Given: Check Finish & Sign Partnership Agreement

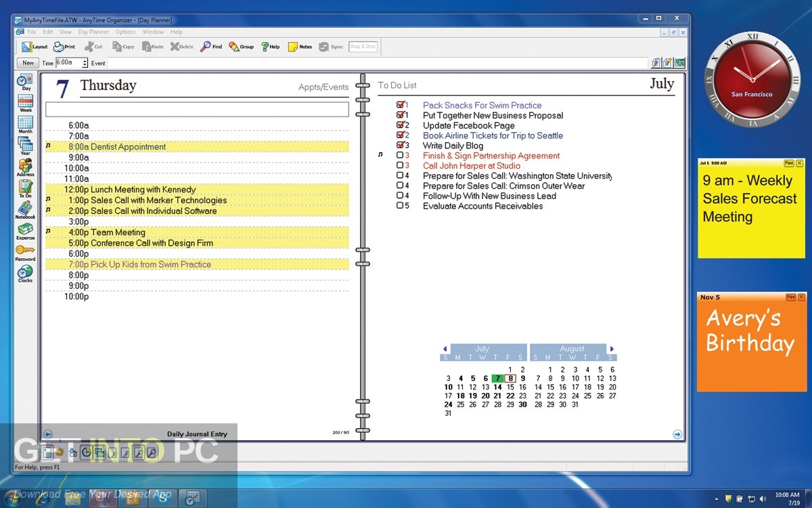Looking at the screenshot, I should tap(400, 155).
